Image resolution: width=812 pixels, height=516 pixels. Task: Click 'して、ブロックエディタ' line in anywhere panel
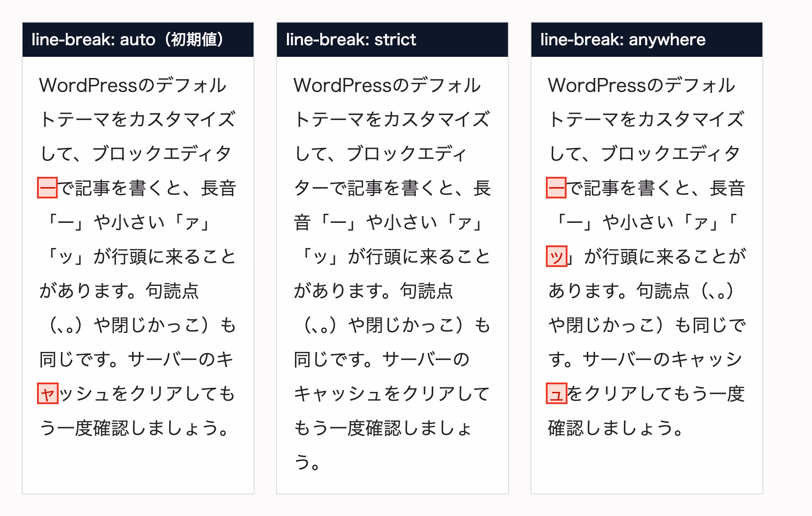(644, 154)
